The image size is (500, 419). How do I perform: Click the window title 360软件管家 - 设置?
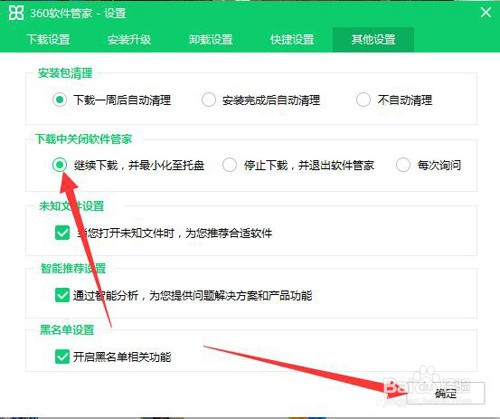[x=78, y=13]
